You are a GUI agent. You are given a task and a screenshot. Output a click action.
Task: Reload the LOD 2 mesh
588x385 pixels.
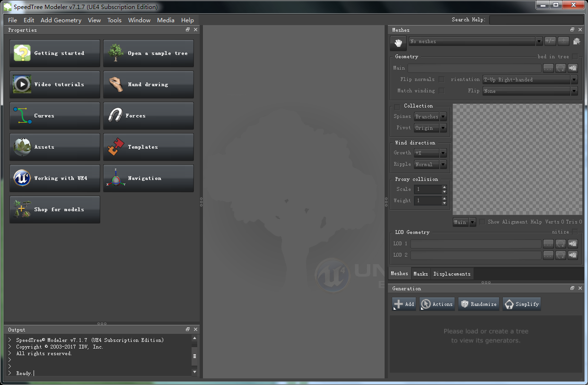pyautogui.click(x=561, y=255)
